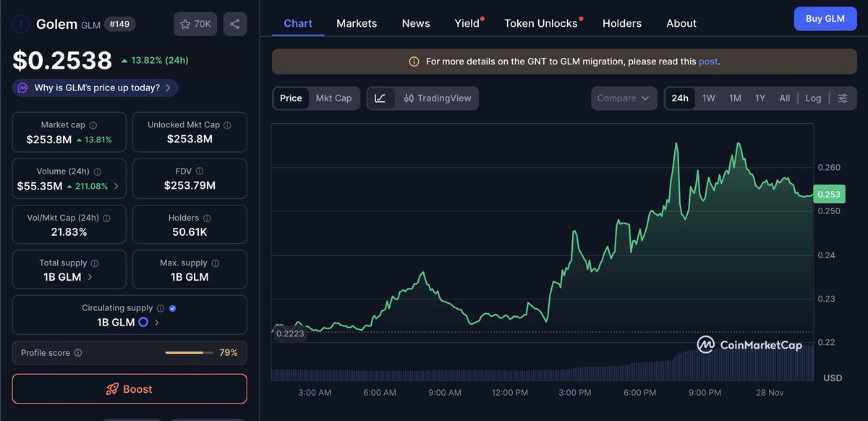868x421 pixels.
Task: Select the Price chart toggle
Action: point(291,98)
